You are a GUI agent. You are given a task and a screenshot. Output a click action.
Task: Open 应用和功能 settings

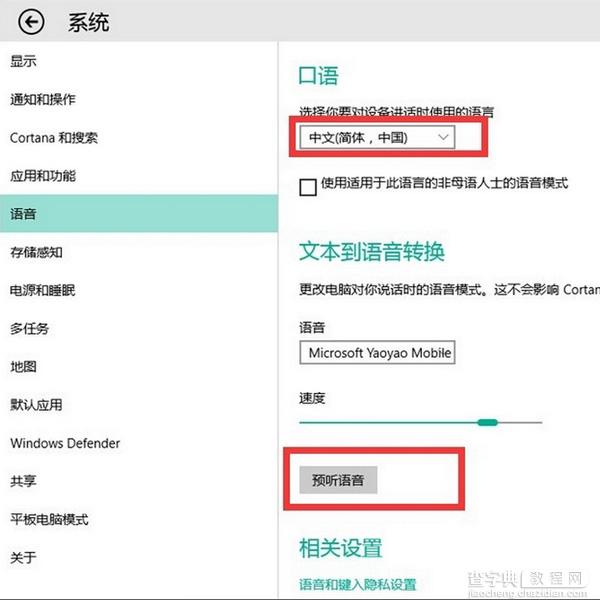pos(43,176)
